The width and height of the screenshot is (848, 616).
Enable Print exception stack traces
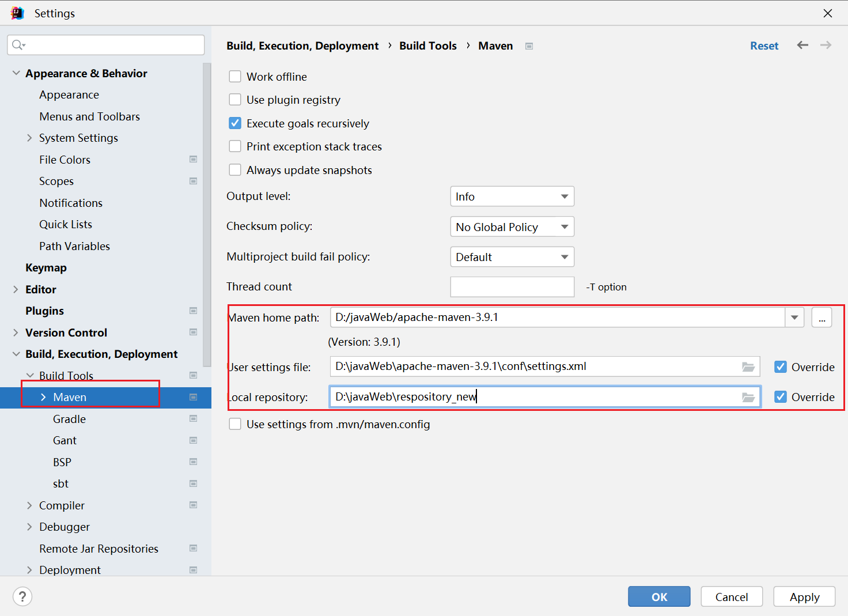tap(235, 146)
